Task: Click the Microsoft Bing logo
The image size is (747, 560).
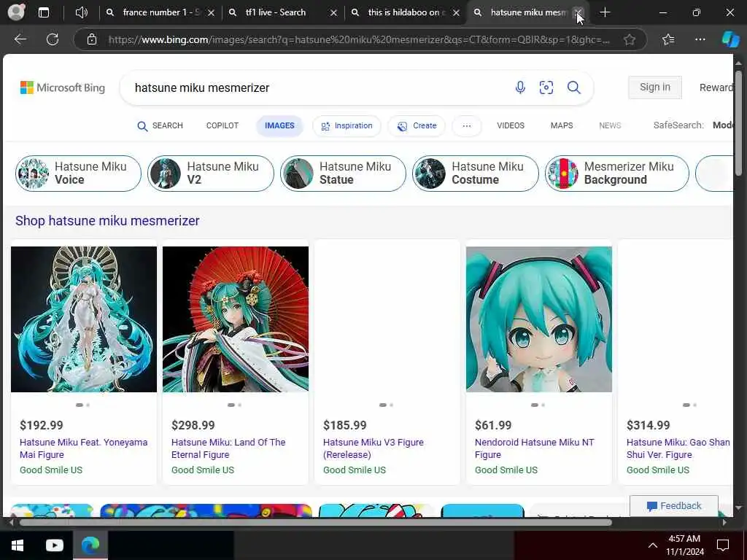Action: [x=63, y=87]
